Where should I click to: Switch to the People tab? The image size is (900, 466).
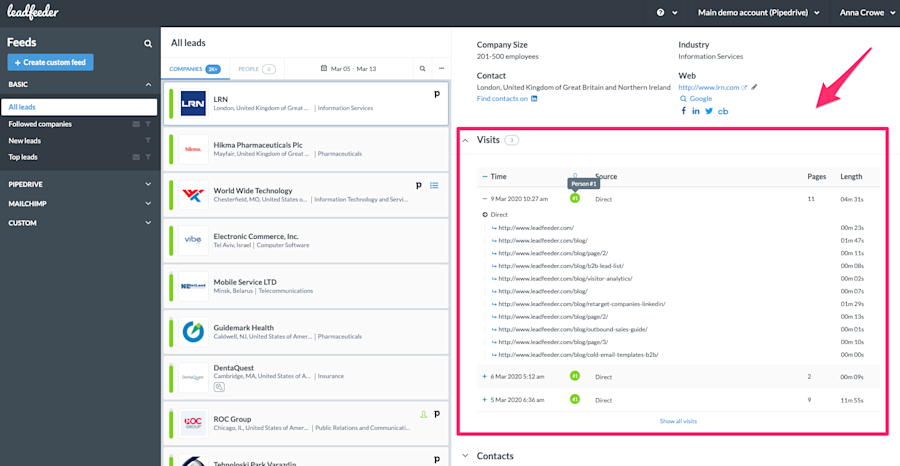coord(257,69)
